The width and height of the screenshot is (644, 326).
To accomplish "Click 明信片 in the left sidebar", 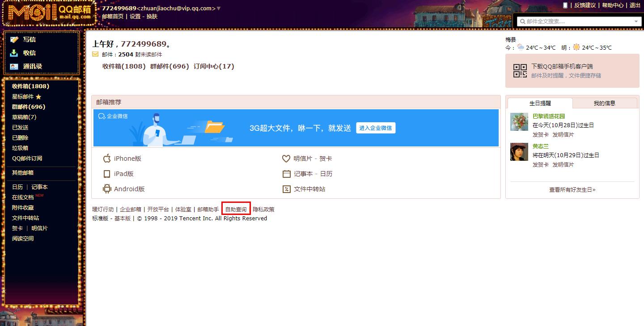I will coord(39,228).
